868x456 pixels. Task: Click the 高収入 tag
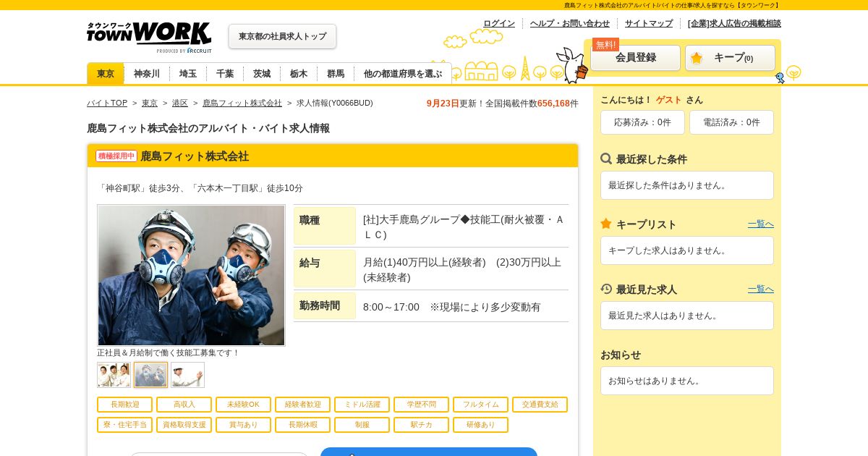tap(184, 405)
